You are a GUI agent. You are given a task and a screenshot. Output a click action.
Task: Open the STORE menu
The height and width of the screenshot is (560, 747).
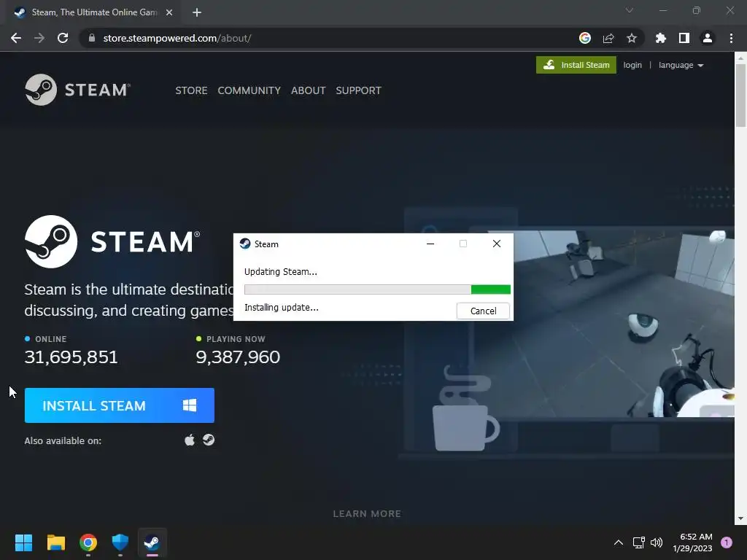191,90
